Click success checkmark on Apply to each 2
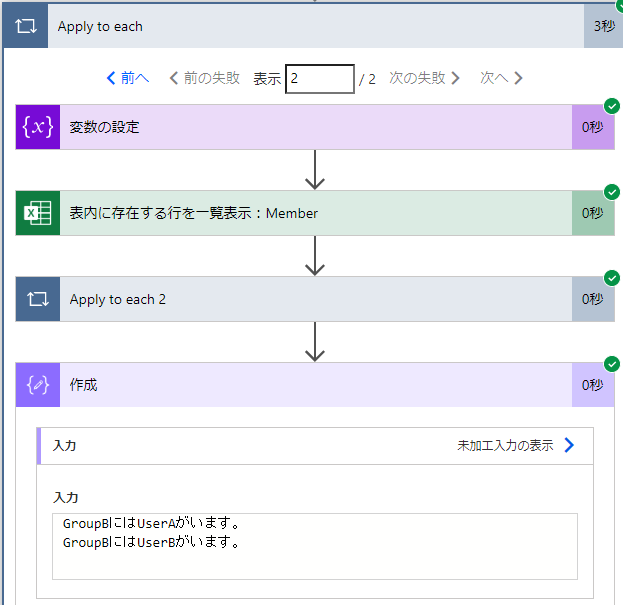The width and height of the screenshot is (623, 605). (612, 278)
